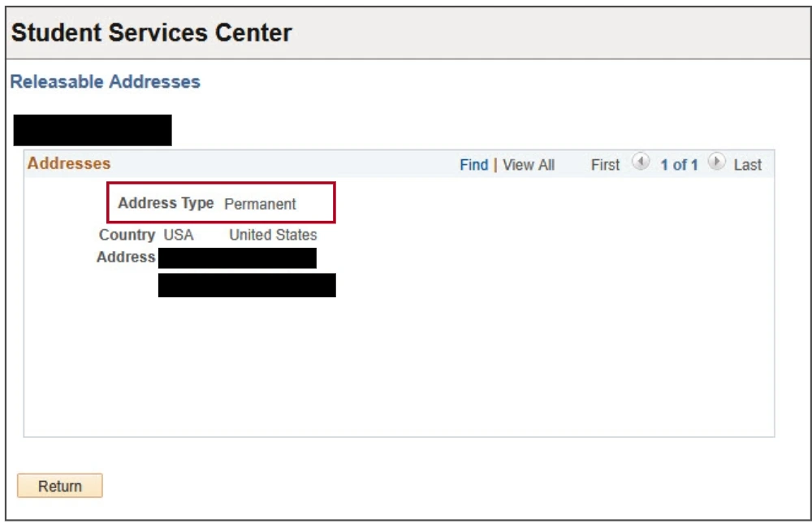
Task: Click the United States country name
Action: tap(273, 235)
